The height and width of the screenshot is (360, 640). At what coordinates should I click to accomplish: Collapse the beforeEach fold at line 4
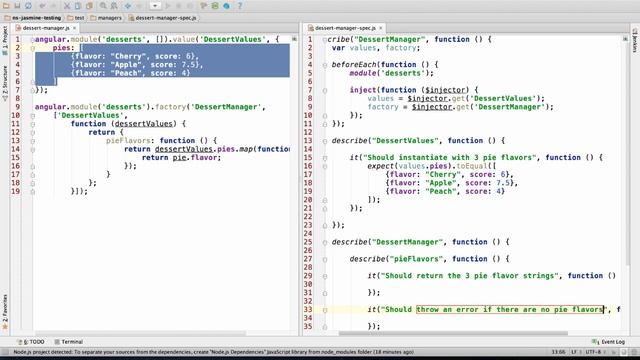tap(325, 65)
